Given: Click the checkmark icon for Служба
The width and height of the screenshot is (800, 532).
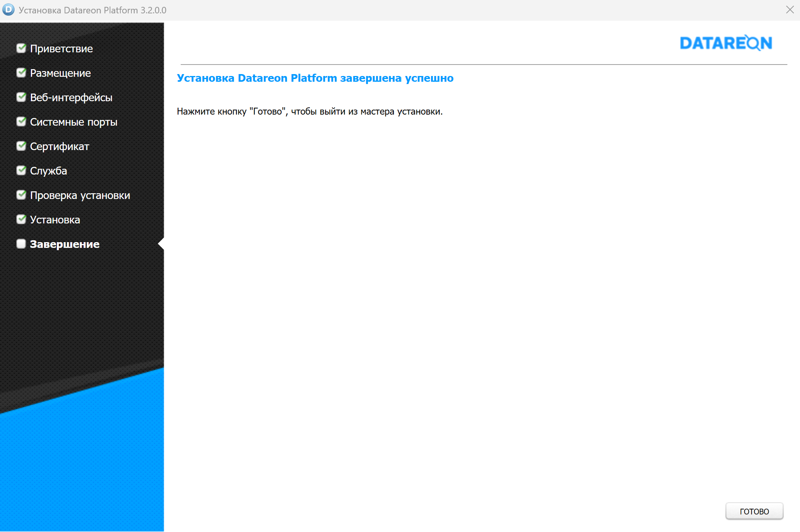Looking at the screenshot, I should [21, 170].
